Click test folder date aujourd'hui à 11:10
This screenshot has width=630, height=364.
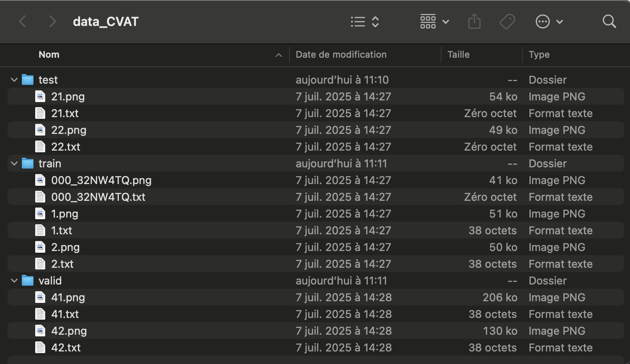(342, 80)
